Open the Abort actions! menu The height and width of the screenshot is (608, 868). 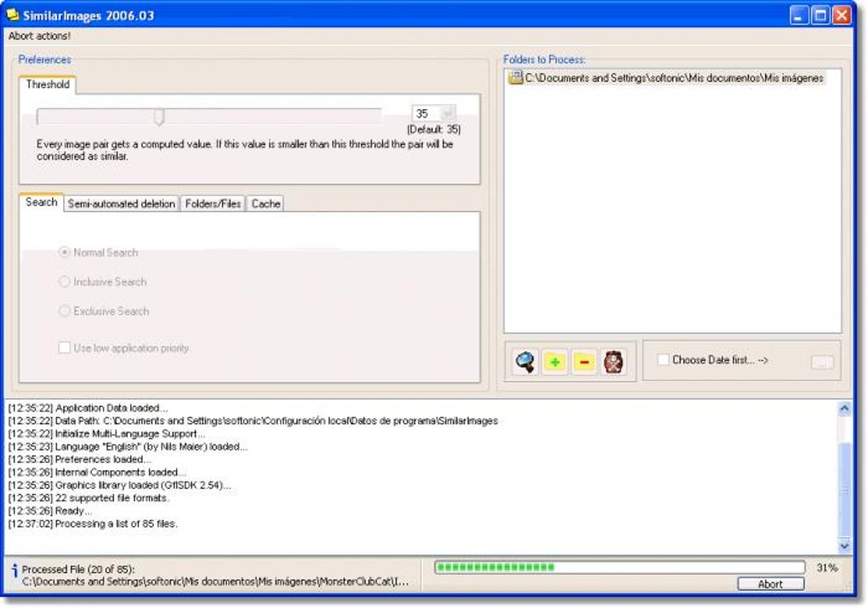click(x=39, y=36)
